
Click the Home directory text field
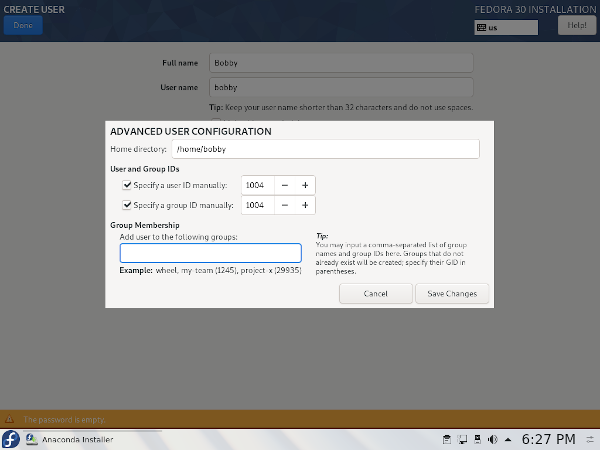point(324,149)
